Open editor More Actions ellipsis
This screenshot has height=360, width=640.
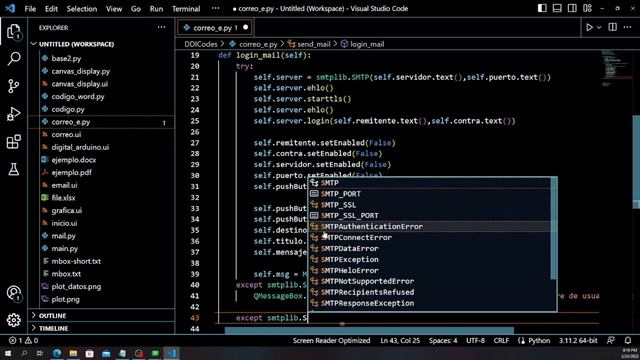tap(627, 27)
